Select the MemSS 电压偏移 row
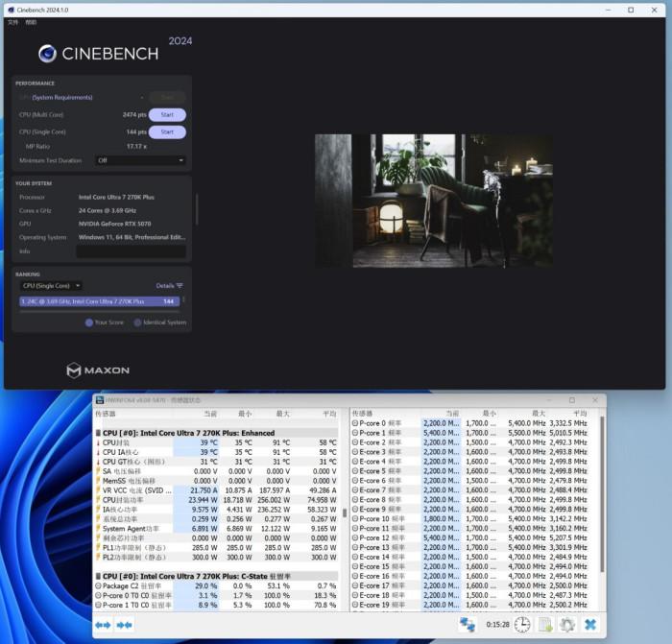This screenshot has height=644, width=672. [216, 481]
